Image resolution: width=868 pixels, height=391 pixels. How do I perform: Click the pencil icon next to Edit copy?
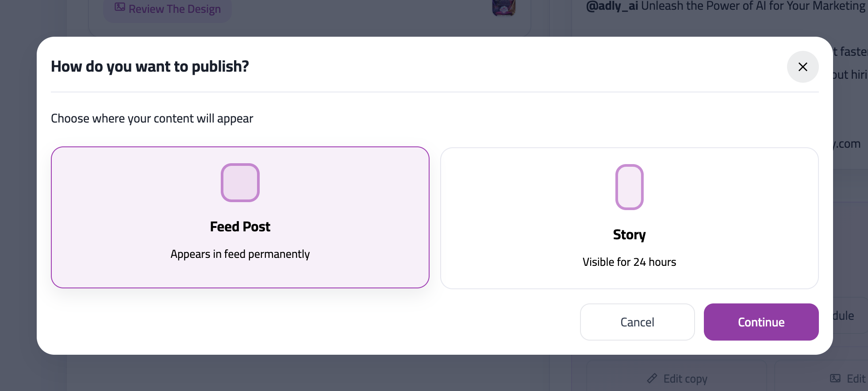[x=651, y=378]
